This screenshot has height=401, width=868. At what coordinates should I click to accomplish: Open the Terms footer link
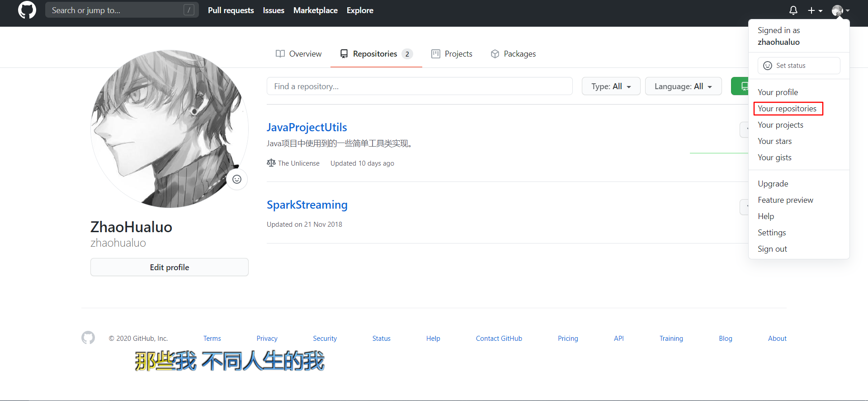point(212,339)
